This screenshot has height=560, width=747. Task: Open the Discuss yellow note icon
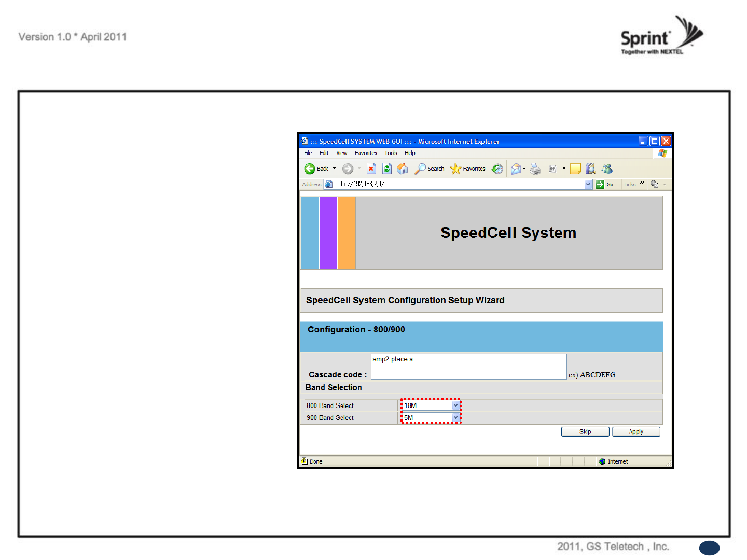click(x=575, y=169)
